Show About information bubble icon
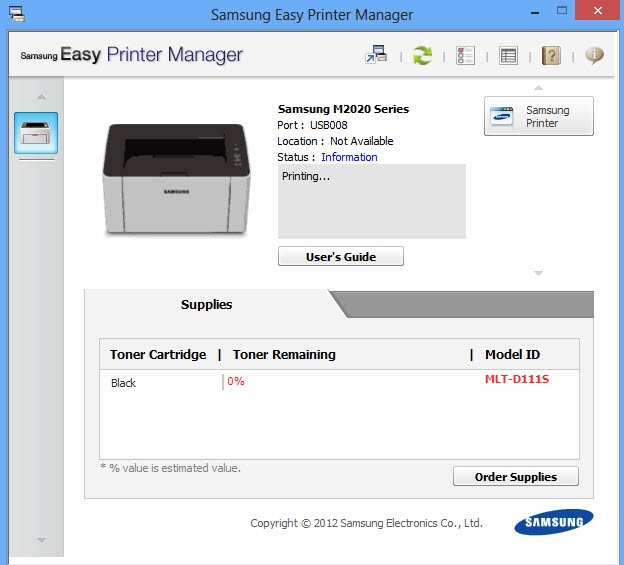The height and width of the screenshot is (565, 624). [x=594, y=55]
